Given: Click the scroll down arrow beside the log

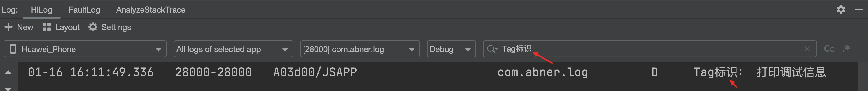Looking at the screenshot, I should pyautogui.click(x=9, y=89).
